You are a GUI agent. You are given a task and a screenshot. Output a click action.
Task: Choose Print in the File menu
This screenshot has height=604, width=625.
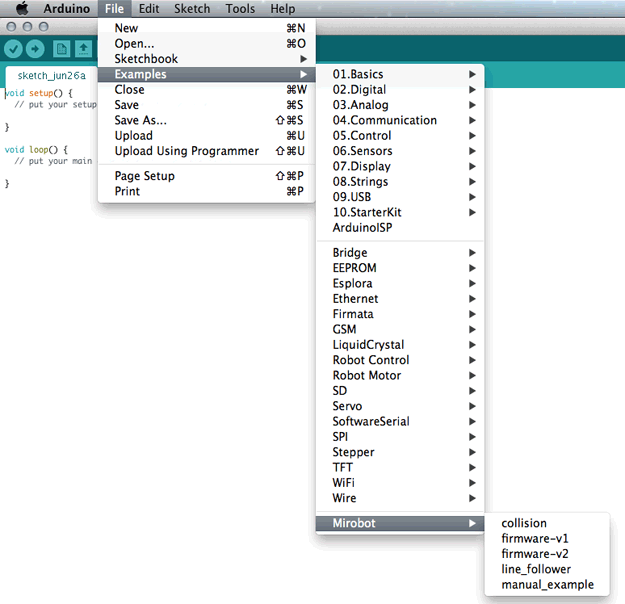pyautogui.click(x=206, y=191)
